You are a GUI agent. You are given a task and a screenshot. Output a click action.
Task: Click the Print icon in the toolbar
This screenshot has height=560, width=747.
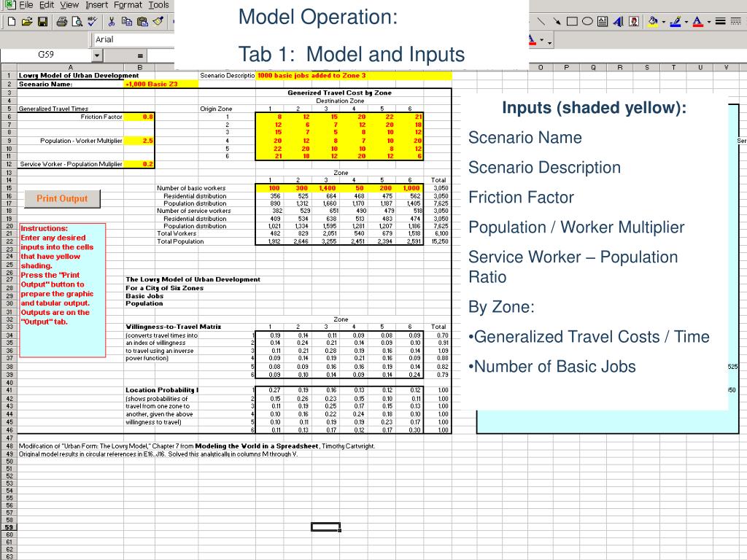coord(62,21)
